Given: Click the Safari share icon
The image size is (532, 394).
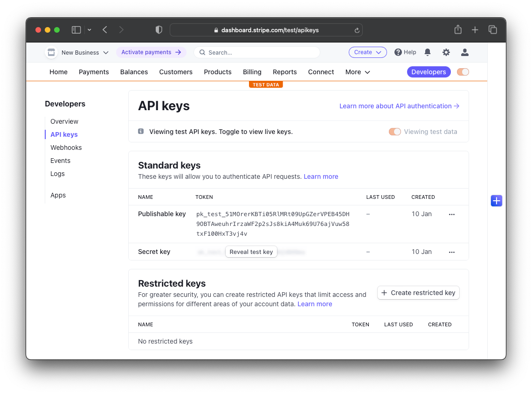Looking at the screenshot, I should 458,29.
